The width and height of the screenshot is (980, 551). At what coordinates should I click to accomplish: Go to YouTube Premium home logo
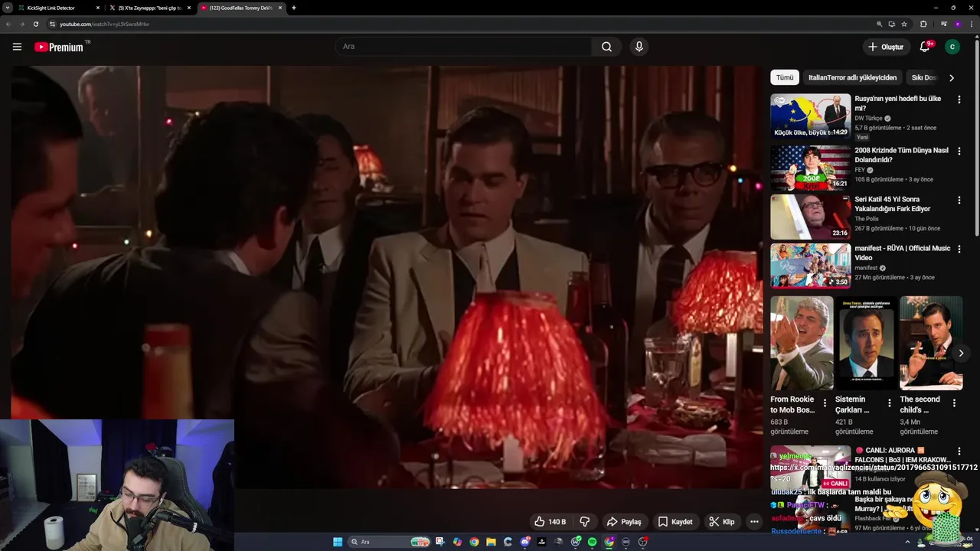pyautogui.click(x=59, y=47)
